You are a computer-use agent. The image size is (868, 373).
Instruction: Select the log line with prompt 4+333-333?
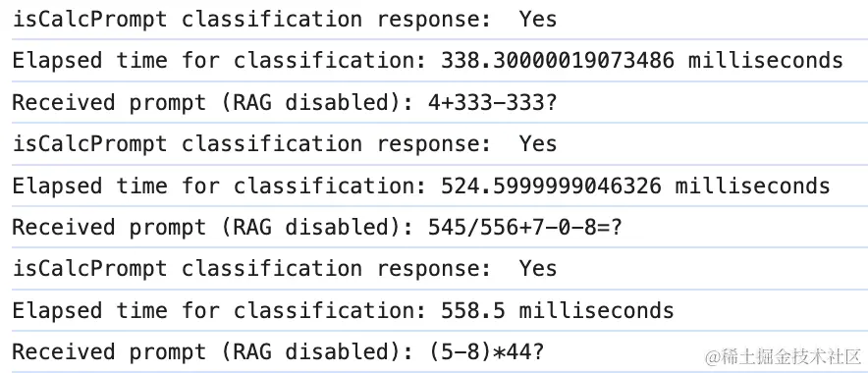434,102
